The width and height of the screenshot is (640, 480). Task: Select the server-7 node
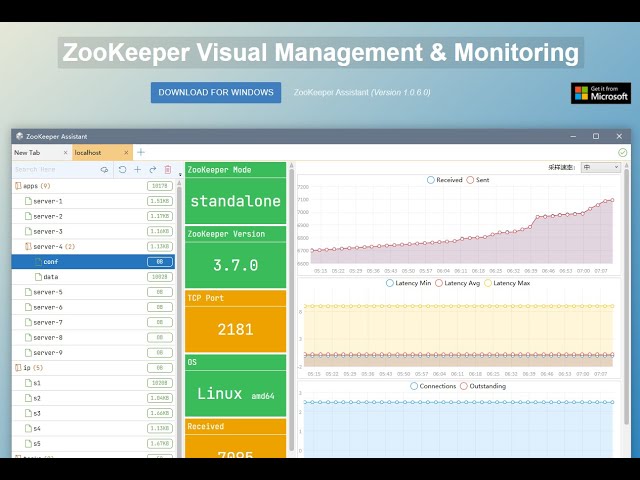pyautogui.click(x=93, y=322)
